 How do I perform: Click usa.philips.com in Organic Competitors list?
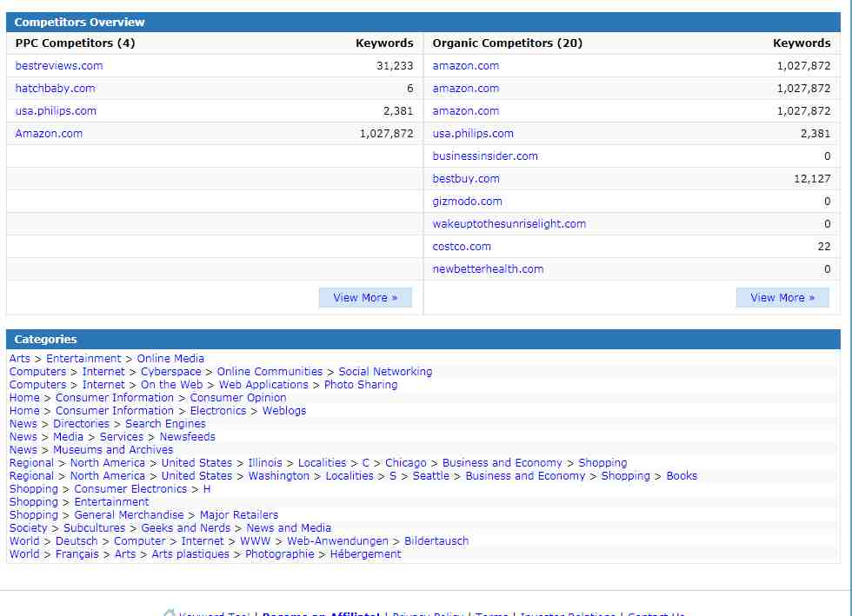point(473,134)
